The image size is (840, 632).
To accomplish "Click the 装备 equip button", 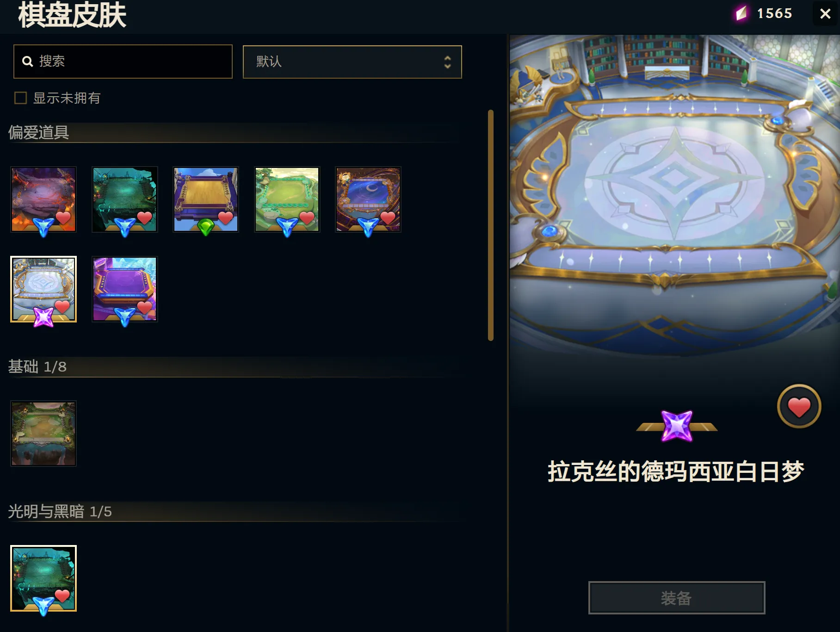I will point(677,598).
